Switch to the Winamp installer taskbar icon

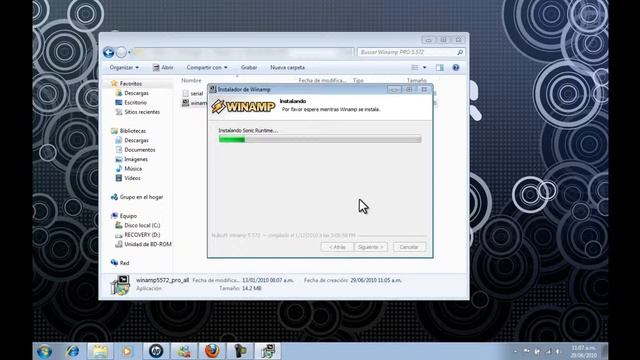268,351
